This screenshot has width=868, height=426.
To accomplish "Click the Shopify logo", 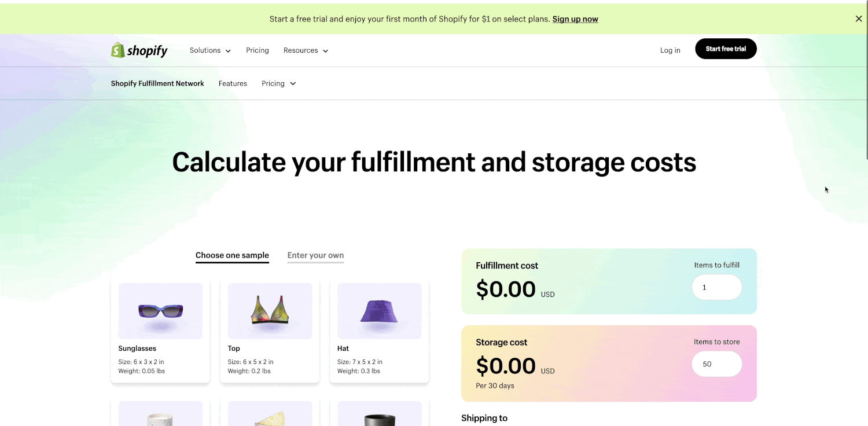I will [x=139, y=50].
